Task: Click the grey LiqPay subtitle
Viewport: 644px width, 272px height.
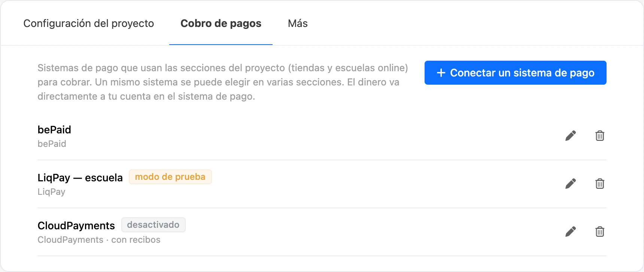Action: click(x=51, y=192)
